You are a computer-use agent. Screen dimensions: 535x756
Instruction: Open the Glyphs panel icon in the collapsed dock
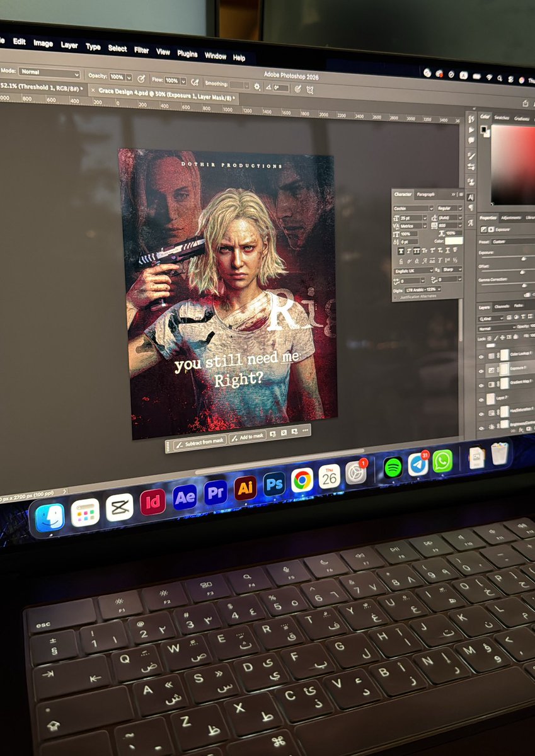(x=471, y=223)
